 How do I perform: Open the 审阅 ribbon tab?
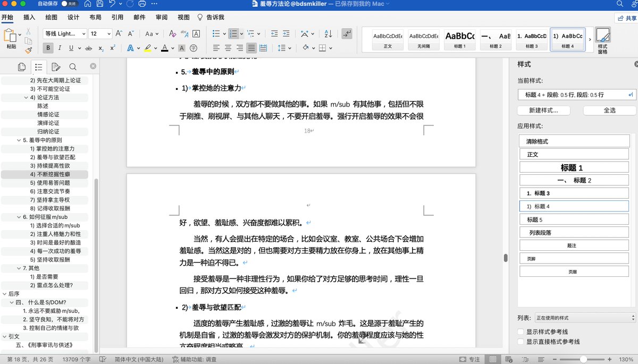162,17
